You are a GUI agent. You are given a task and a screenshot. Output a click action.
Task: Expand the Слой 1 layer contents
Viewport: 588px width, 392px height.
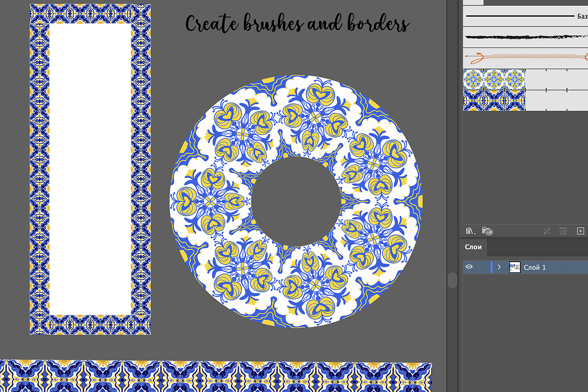pos(499,267)
